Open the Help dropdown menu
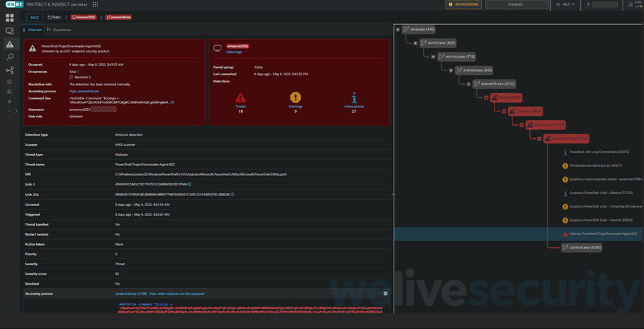644x329 pixels. (x=566, y=5)
